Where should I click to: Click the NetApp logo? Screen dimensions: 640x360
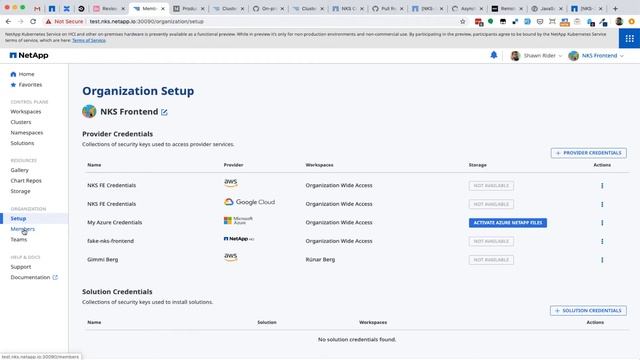coord(29,55)
